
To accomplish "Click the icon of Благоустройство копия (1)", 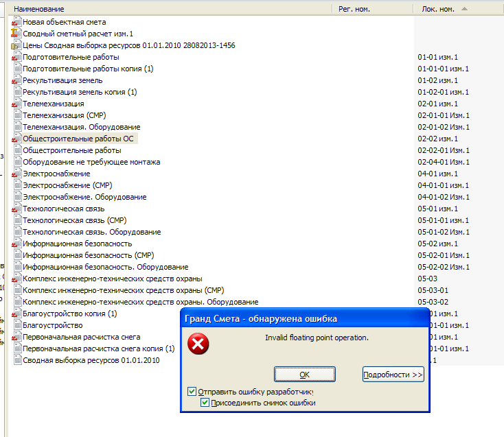I will click(16, 314).
